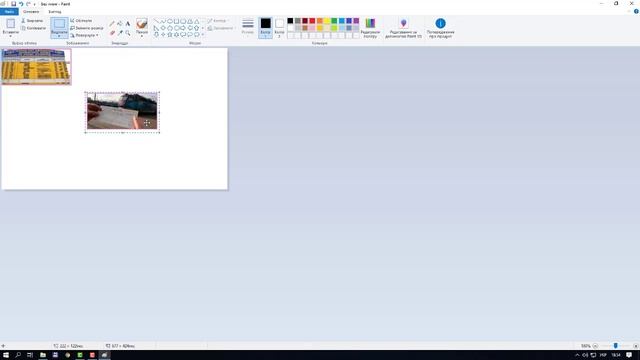Select the Fill with color bucket tool
640x360 pixels.
click(x=120, y=24)
